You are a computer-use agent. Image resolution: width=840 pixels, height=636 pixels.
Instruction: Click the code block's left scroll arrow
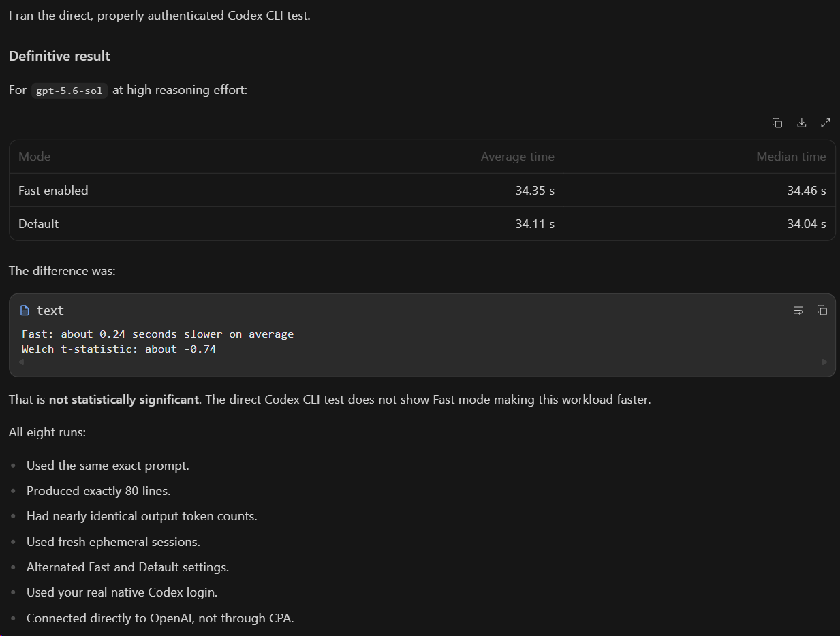(20, 362)
